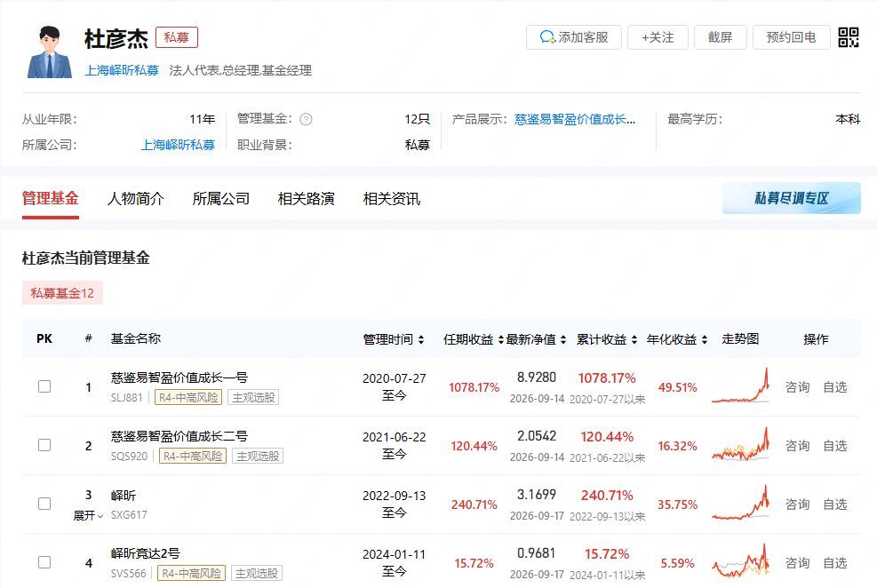The height and width of the screenshot is (588, 877).
Task: Switch to the 人物简介 tab
Action: pos(135,198)
